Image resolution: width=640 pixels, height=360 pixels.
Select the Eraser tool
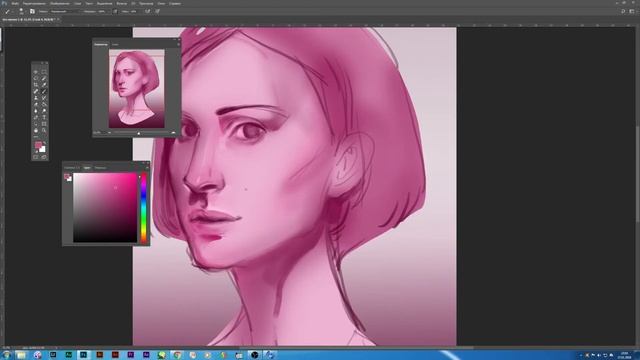click(36, 104)
